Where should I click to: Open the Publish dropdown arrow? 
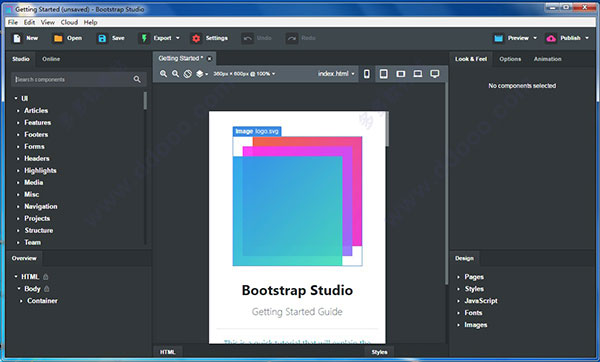point(587,38)
